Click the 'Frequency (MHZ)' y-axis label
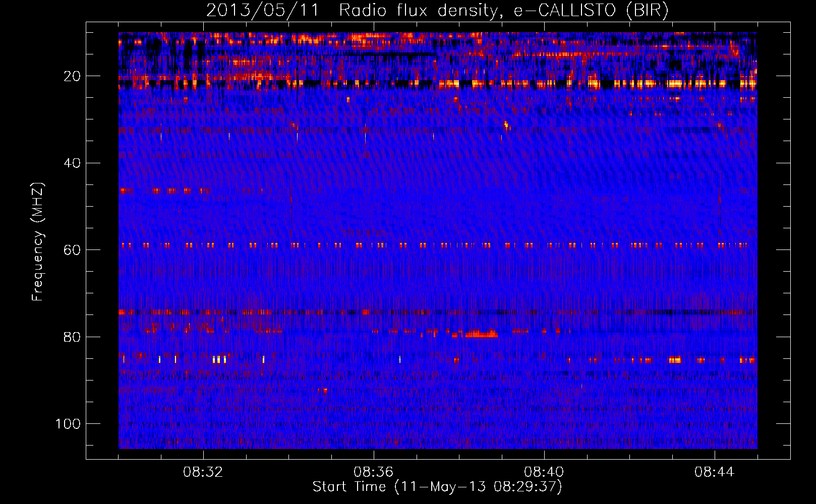The width and height of the screenshot is (816, 504). (38, 241)
